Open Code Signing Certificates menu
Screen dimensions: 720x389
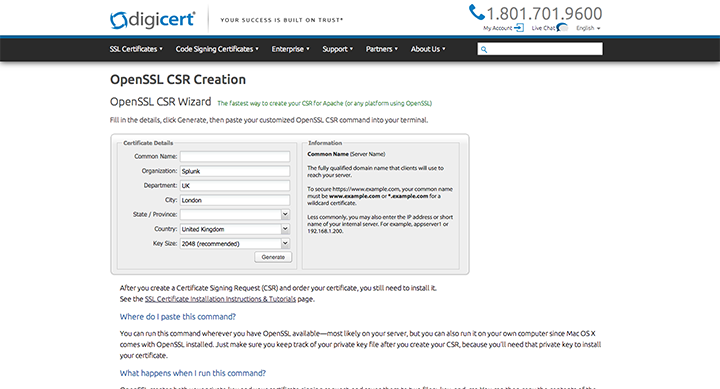217,49
